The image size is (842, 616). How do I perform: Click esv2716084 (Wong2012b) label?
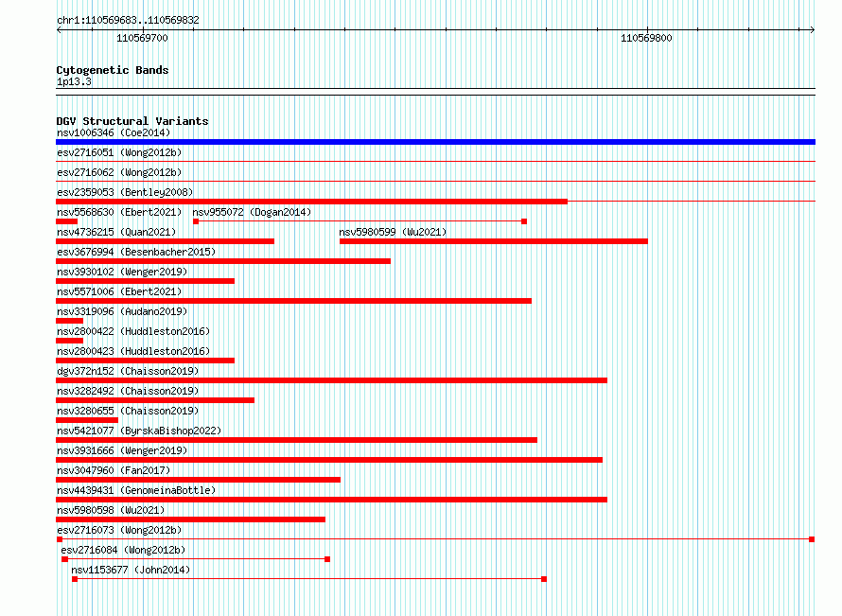pos(123,550)
